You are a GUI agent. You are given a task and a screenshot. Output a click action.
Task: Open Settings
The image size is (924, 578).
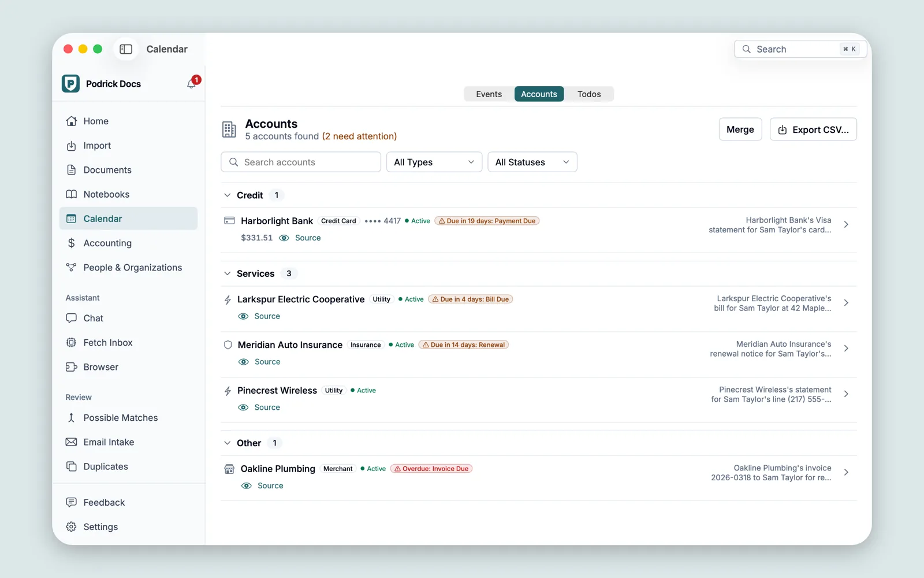click(x=128, y=527)
